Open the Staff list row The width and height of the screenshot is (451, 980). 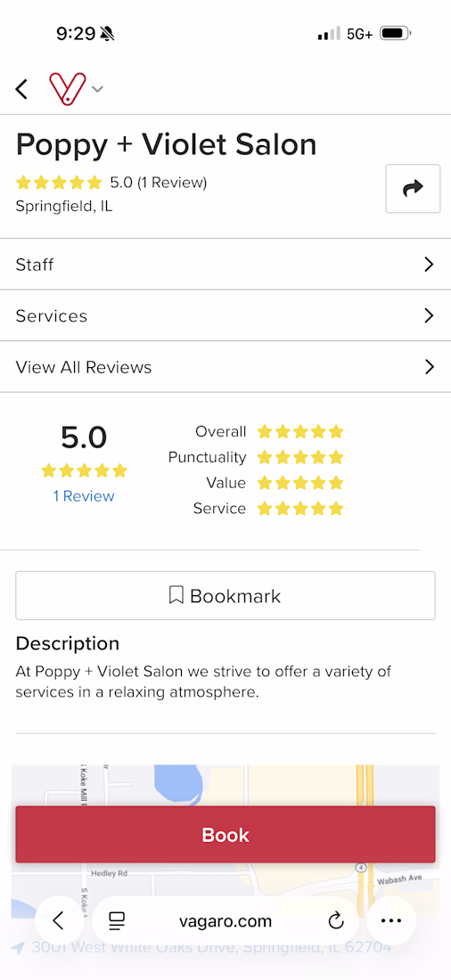(x=225, y=265)
